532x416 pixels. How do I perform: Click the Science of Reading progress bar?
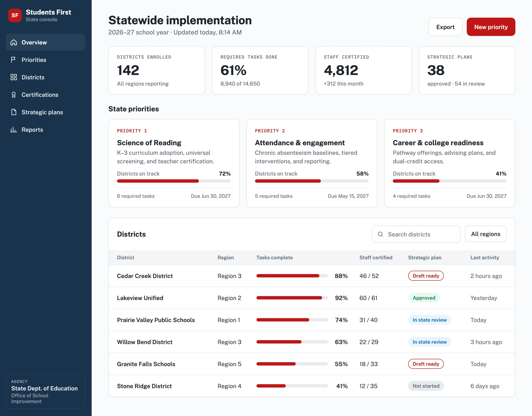[x=174, y=181]
